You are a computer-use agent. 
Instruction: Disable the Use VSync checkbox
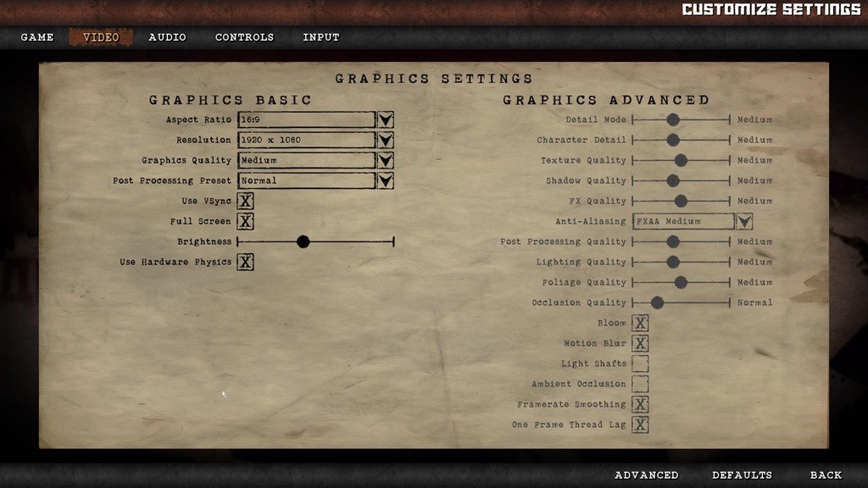[x=245, y=202]
